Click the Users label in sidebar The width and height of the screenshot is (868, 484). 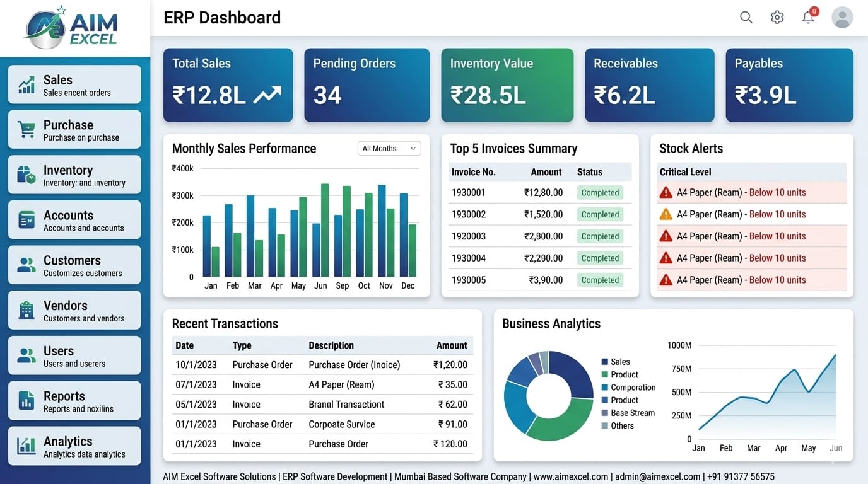coord(59,351)
